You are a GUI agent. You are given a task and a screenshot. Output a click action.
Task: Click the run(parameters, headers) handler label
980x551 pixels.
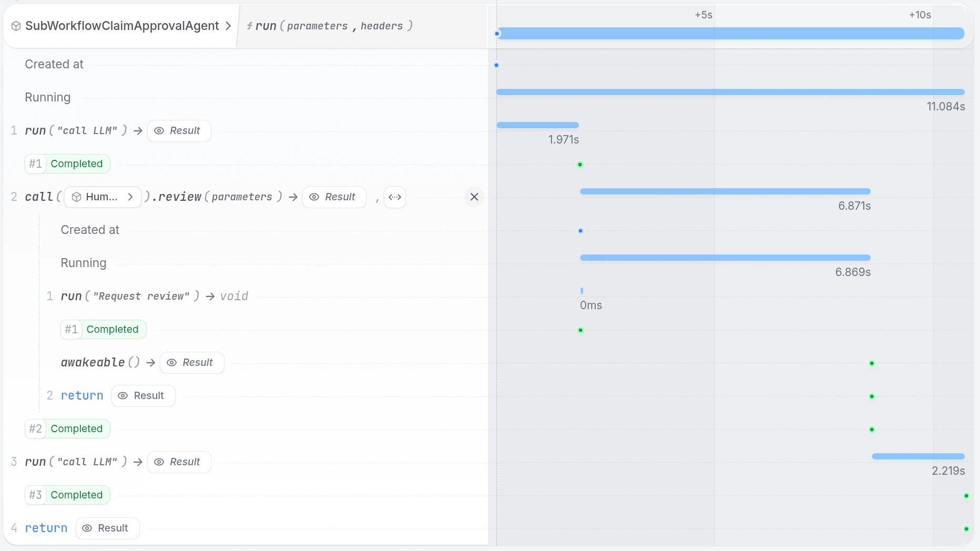pyautogui.click(x=330, y=26)
